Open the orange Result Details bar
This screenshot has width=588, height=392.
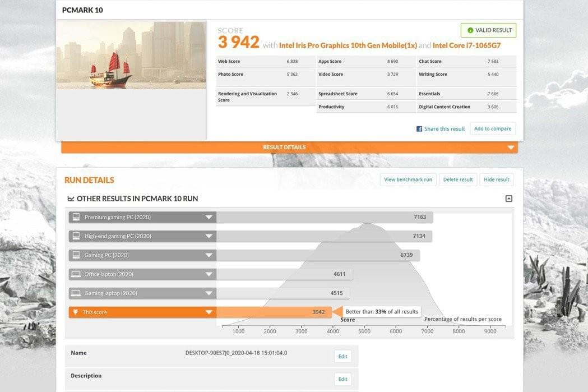pos(289,147)
